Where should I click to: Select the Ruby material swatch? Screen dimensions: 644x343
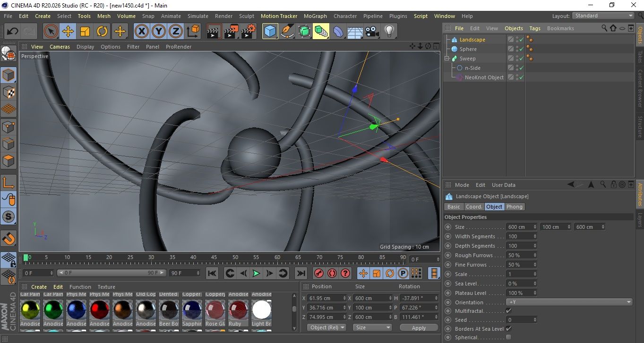(238, 310)
